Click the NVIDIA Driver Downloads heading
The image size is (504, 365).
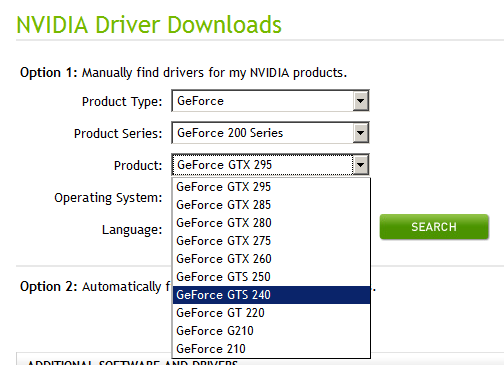click(x=149, y=25)
